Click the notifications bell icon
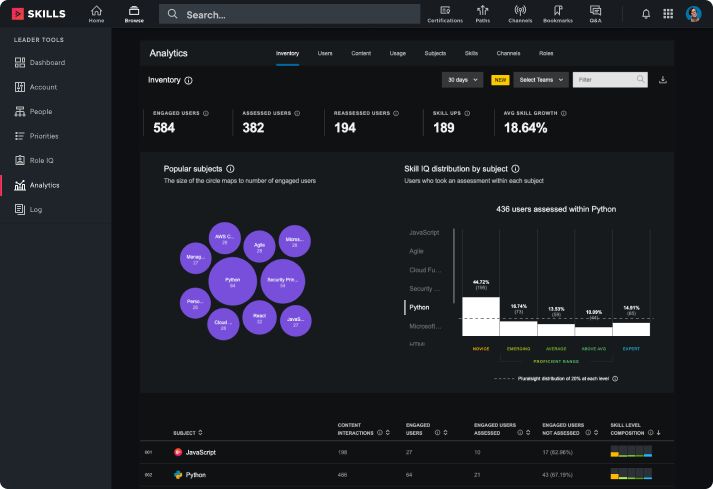This screenshot has height=489, width=713. 646,14
